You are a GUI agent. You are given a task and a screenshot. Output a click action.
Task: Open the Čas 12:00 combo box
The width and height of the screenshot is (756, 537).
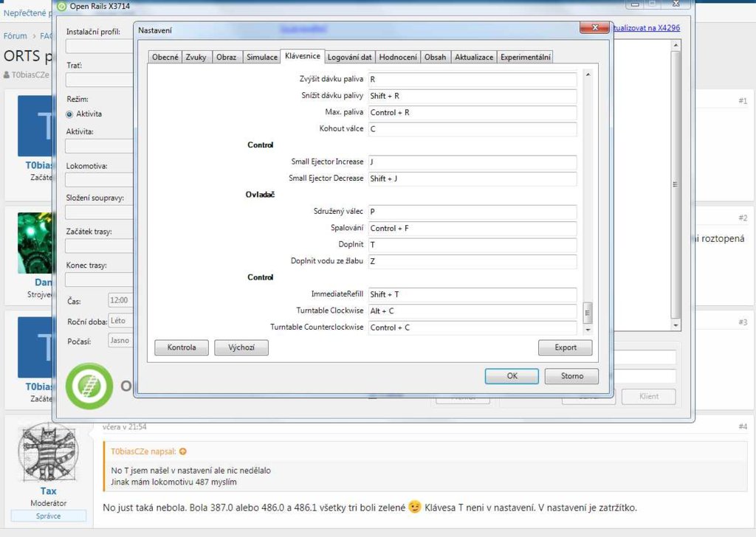(120, 301)
